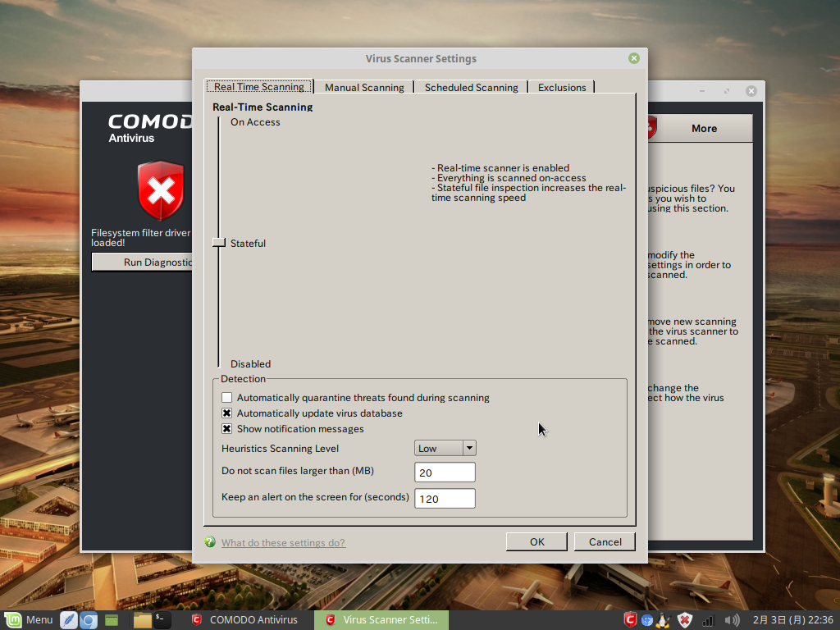Click Run Diagnostics in COMODO window

coord(142,262)
